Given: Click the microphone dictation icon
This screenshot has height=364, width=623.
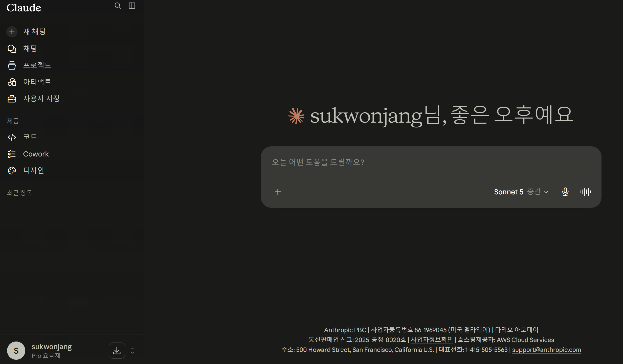Looking at the screenshot, I should (565, 192).
